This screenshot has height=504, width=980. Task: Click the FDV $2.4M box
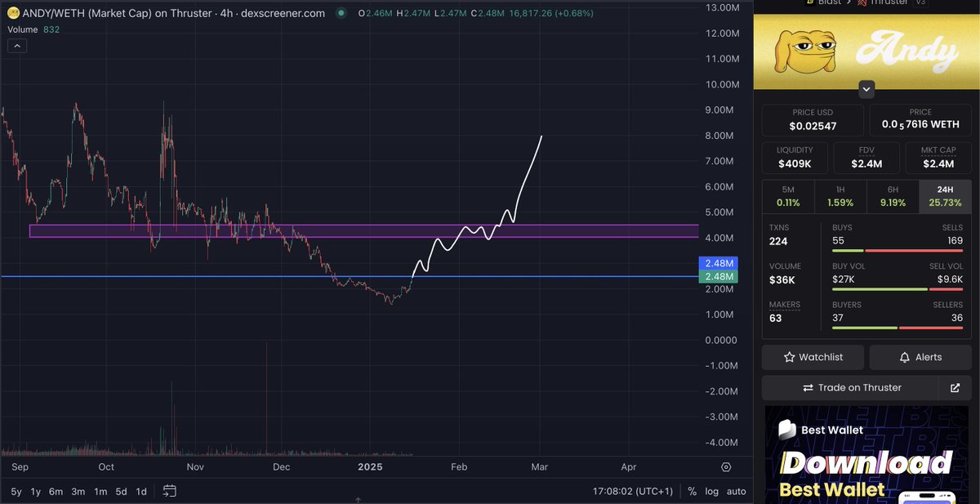866,158
